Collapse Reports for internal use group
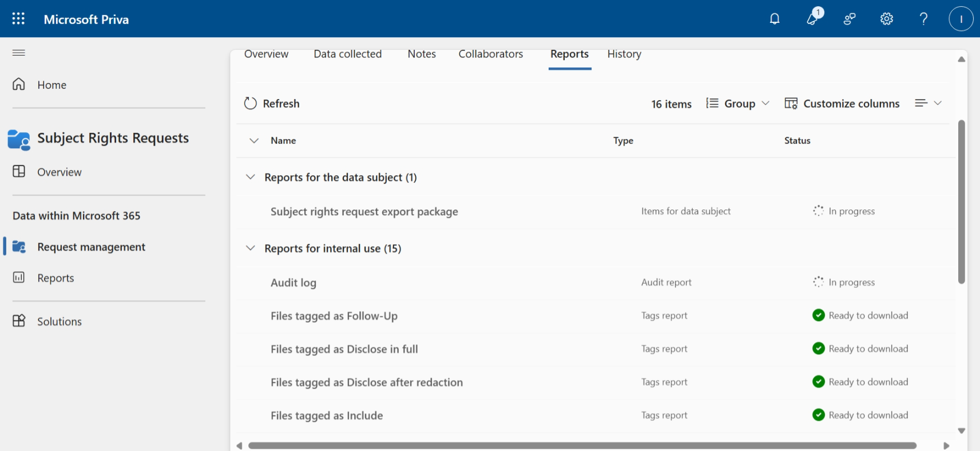 (x=251, y=248)
